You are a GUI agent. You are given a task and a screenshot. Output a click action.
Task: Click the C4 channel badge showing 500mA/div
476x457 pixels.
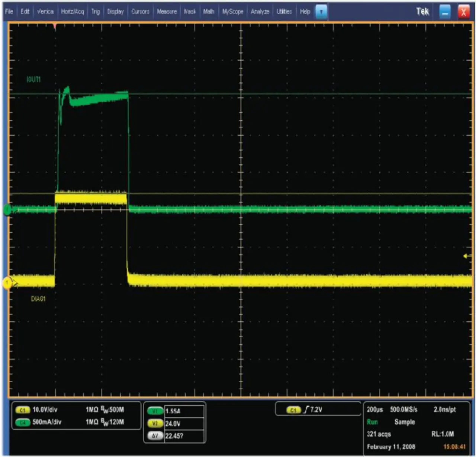23,422
